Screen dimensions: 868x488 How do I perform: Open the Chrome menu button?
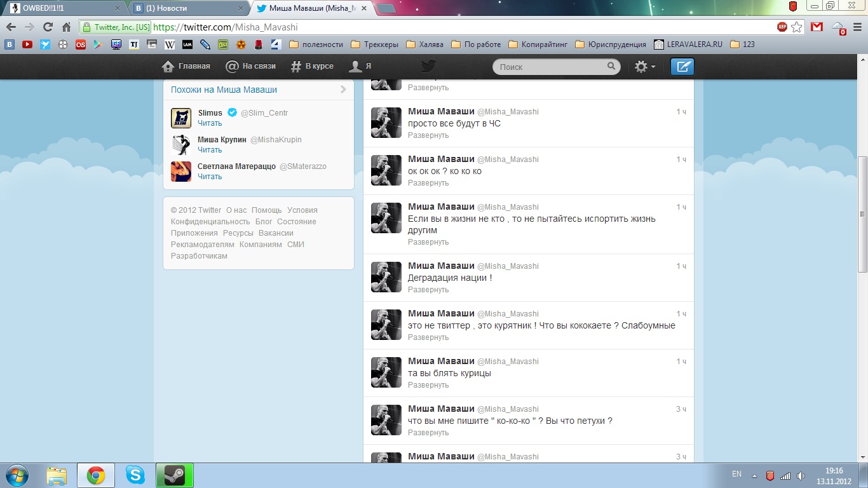[857, 27]
